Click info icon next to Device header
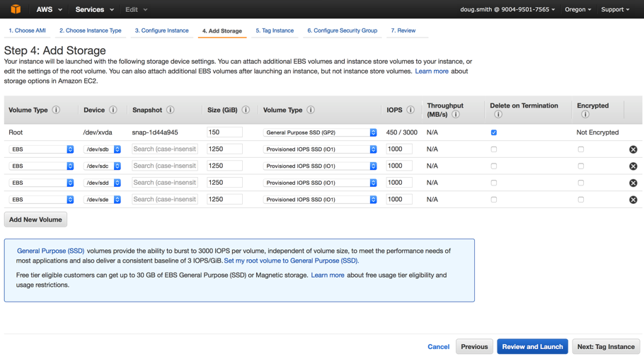Image resolution: width=644 pixels, height=359 pixels. (x=113, y=110)
